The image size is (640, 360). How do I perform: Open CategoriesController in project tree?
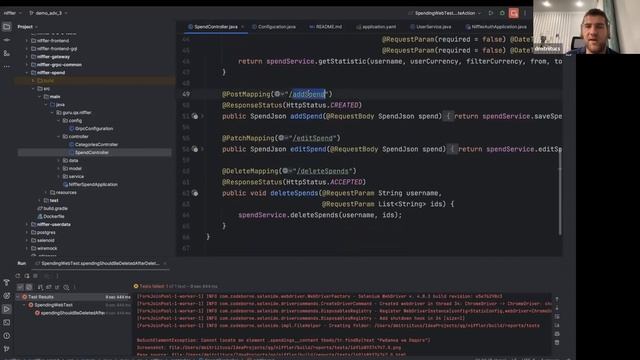point(93,144)
